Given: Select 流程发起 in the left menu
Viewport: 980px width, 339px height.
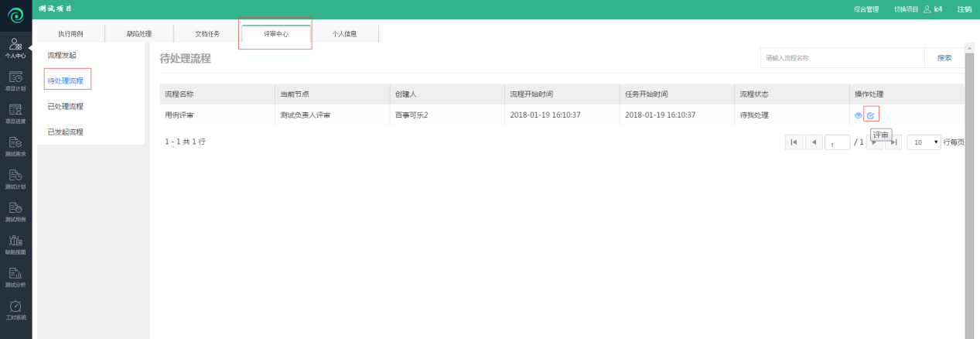Looking at the screenshot, I should click(62, 55).
